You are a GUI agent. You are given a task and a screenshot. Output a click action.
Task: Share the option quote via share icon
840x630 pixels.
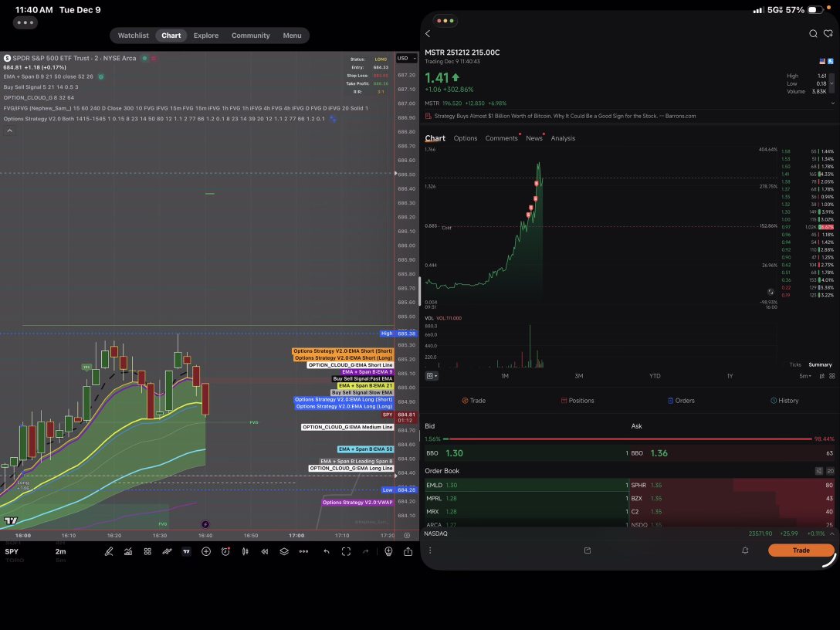click(x=587, y=550)
